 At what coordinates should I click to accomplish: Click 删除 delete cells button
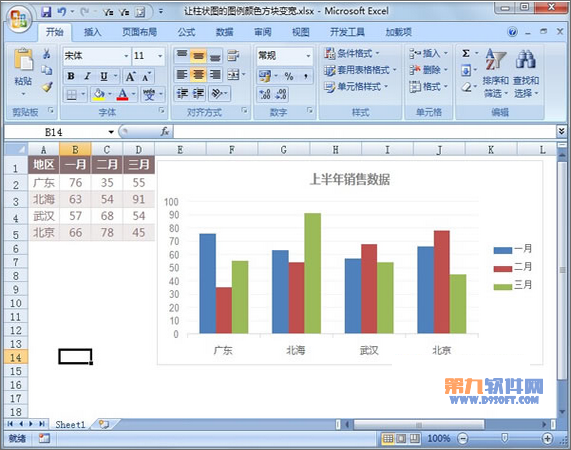pyautogui.click(x=428, y=70)
